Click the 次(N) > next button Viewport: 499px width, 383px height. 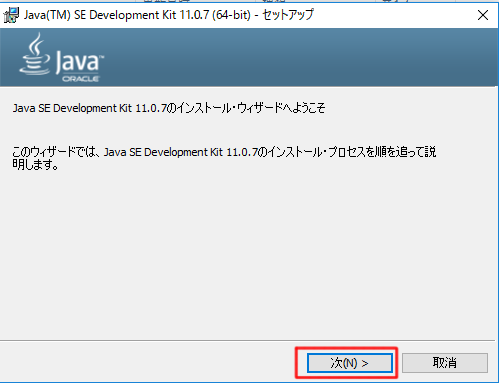coord(349,363)
